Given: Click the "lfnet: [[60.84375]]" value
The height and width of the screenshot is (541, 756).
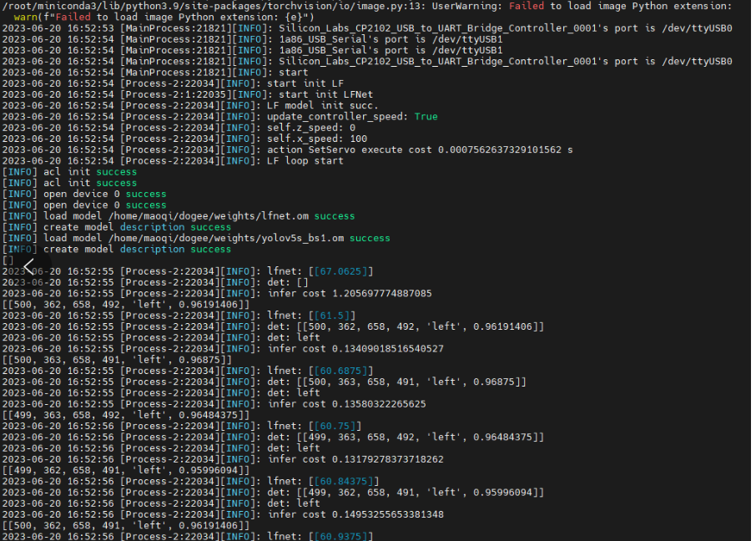Looking at the screenshot, I should tap(323, 482).
